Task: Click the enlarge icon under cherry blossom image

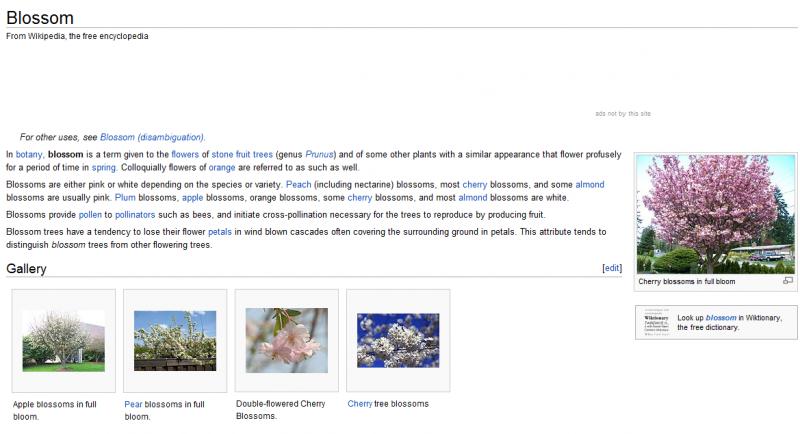Action: (788, 281)
